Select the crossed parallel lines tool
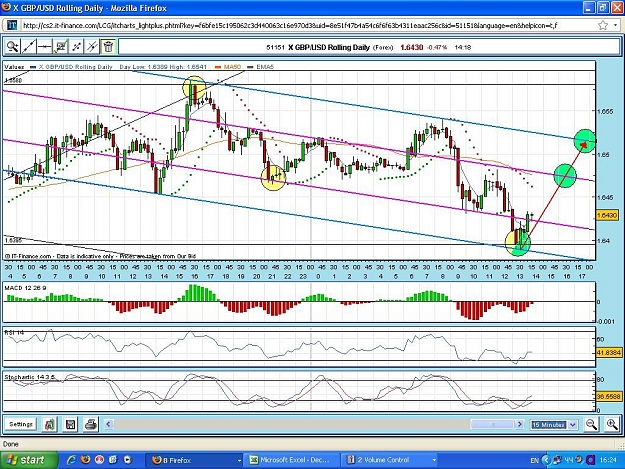The image size is (625, 469). [92, 47]
